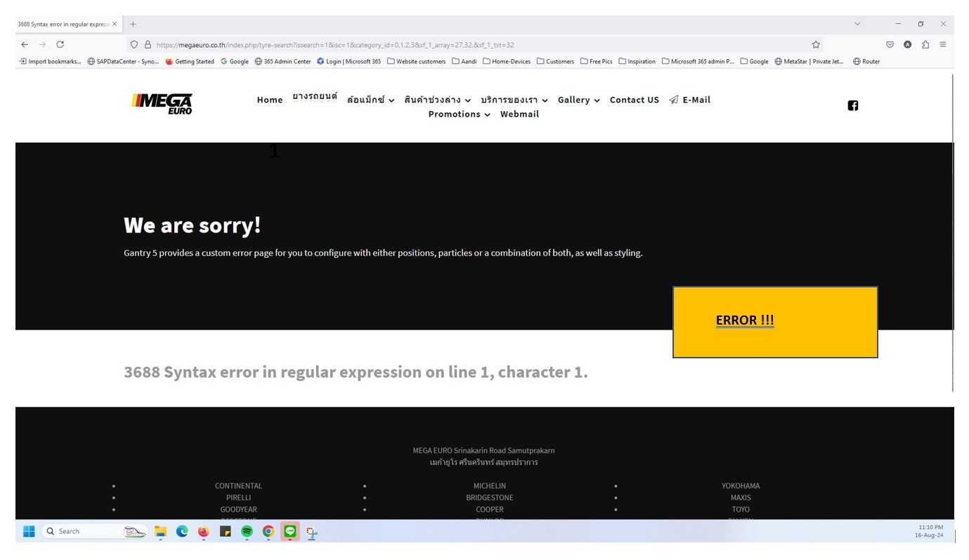This screenshot has width=969, height=560.
Task: Open the first Google bookmark with G logo
Action: [x=235, y=61]
